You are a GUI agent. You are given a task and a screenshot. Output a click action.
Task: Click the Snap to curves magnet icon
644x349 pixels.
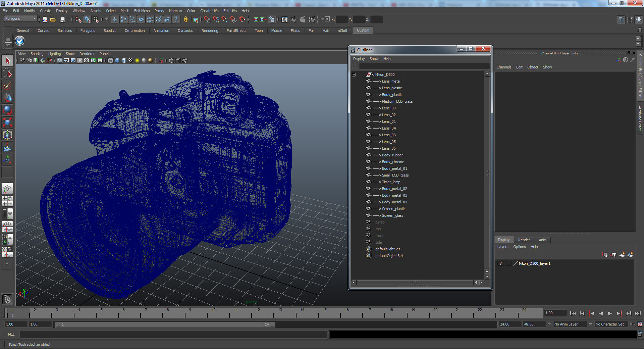[216, 19]
